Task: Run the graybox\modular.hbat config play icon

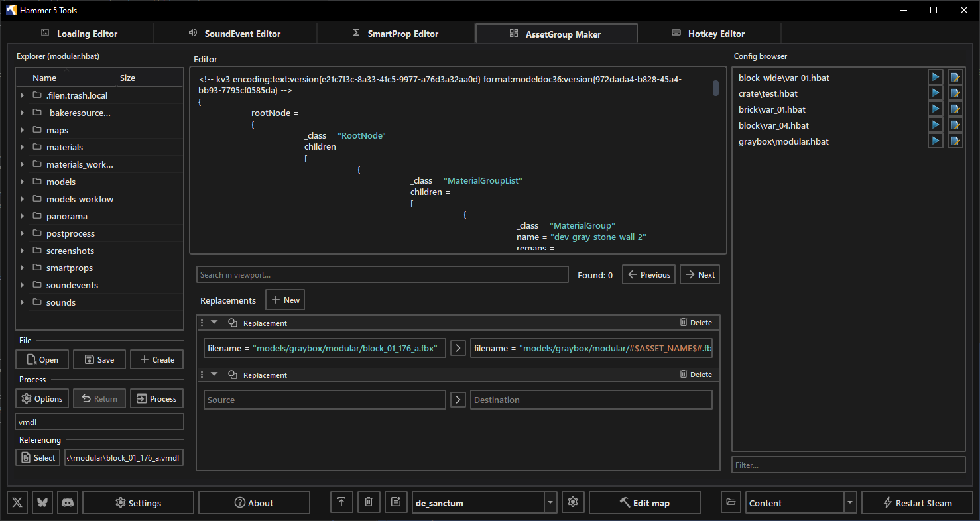Action: [935, 141]
